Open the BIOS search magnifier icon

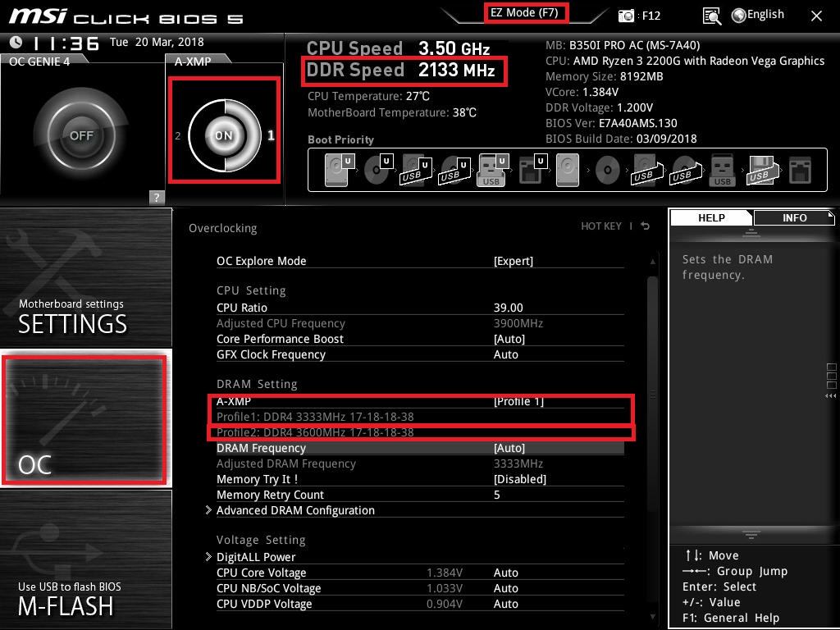coord(711,16)
